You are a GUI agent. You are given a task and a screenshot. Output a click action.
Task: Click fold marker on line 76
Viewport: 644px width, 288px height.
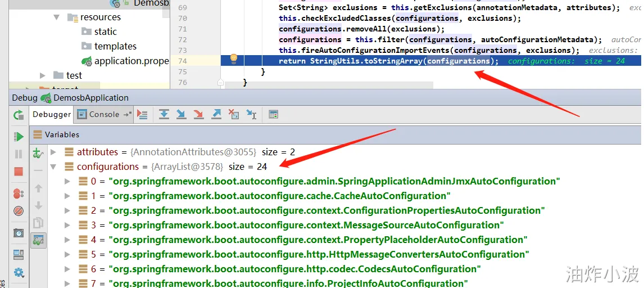click(x=220, y=82)
